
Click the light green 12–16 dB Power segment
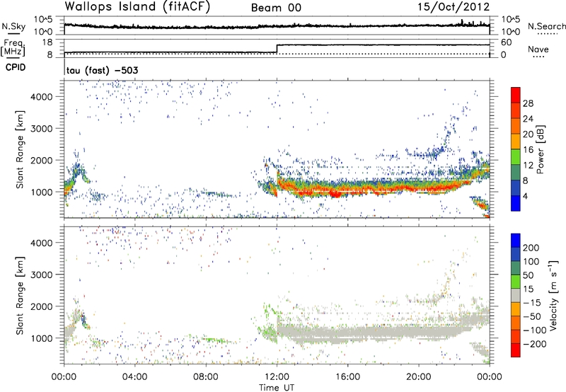click(x=516, y=157)
